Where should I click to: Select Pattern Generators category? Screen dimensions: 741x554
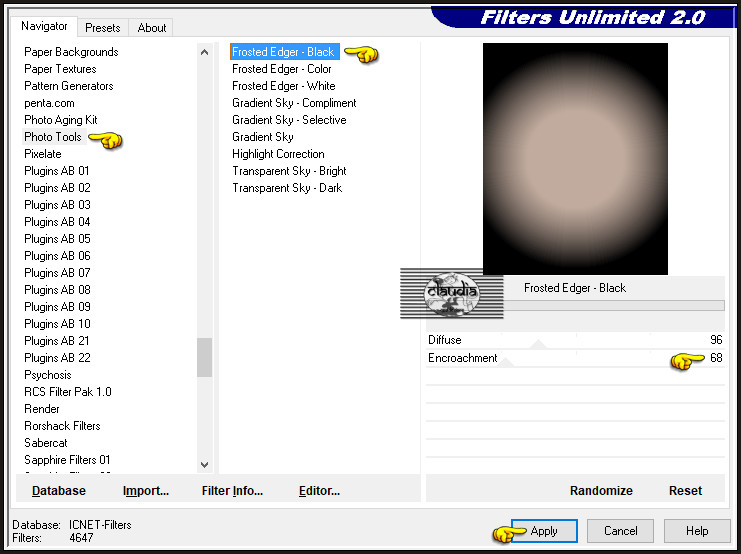click(69, 86)
